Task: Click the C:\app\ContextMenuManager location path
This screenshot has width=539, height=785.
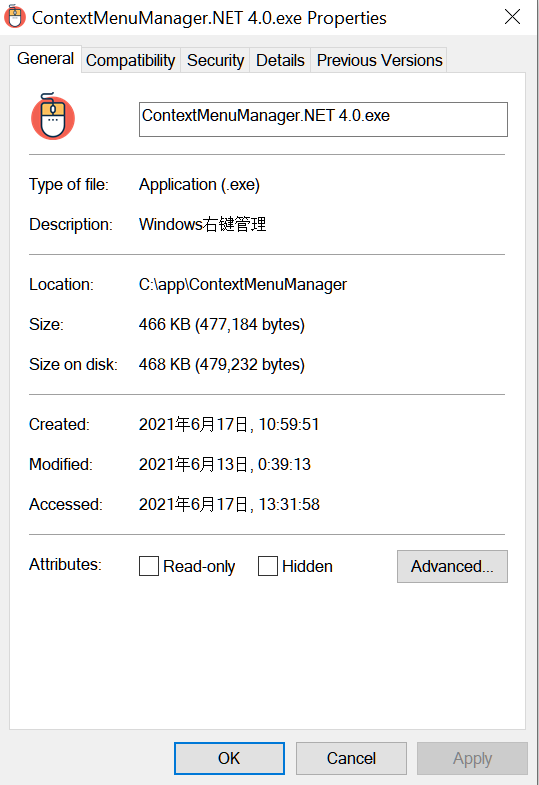Action: click(243, 284)
